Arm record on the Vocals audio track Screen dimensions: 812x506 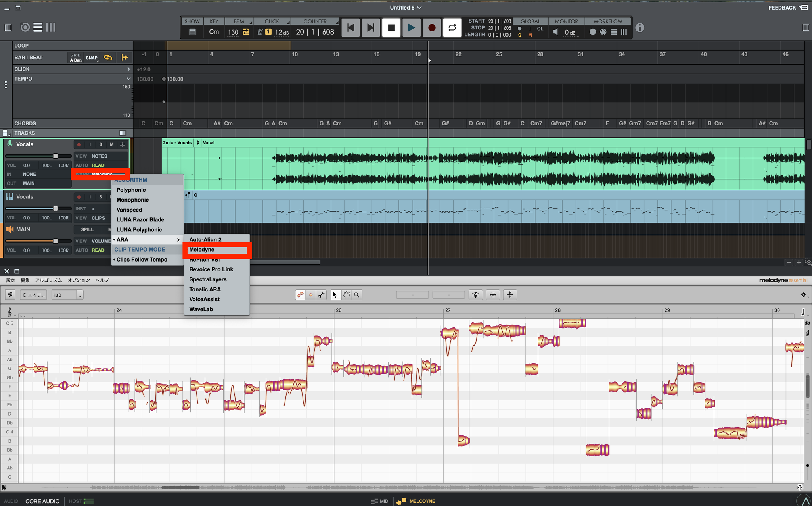(x=79, y=144)
